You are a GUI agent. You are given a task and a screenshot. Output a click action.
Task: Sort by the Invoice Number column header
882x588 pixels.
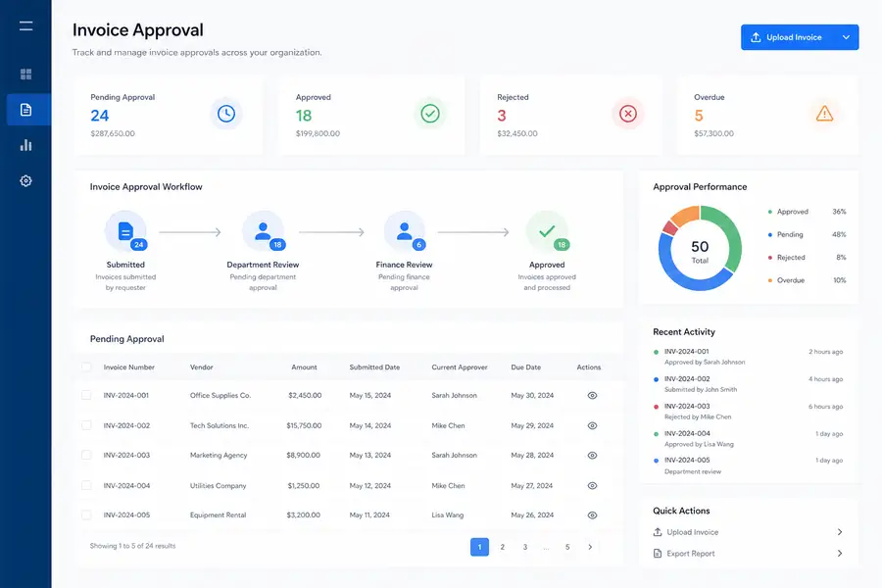(128, 367)
